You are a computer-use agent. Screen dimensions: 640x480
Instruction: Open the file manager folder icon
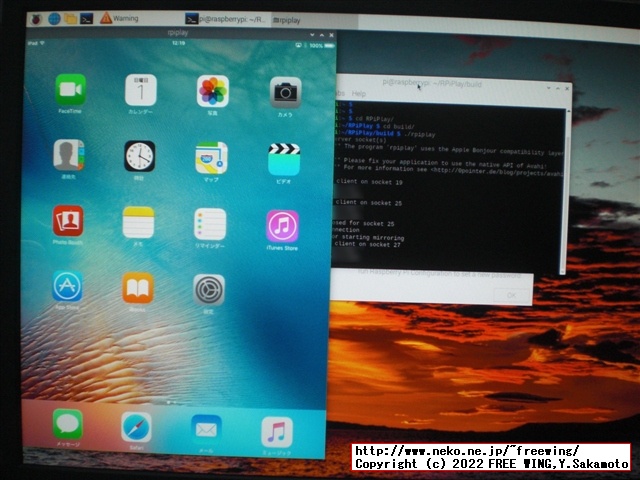coord(70,19)
